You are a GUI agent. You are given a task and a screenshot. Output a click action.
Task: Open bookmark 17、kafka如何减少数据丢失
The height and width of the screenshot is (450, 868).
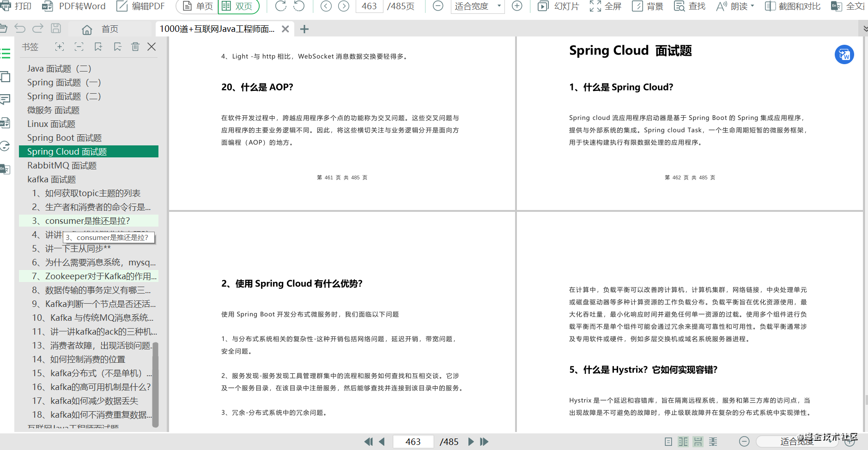(85, 401)
